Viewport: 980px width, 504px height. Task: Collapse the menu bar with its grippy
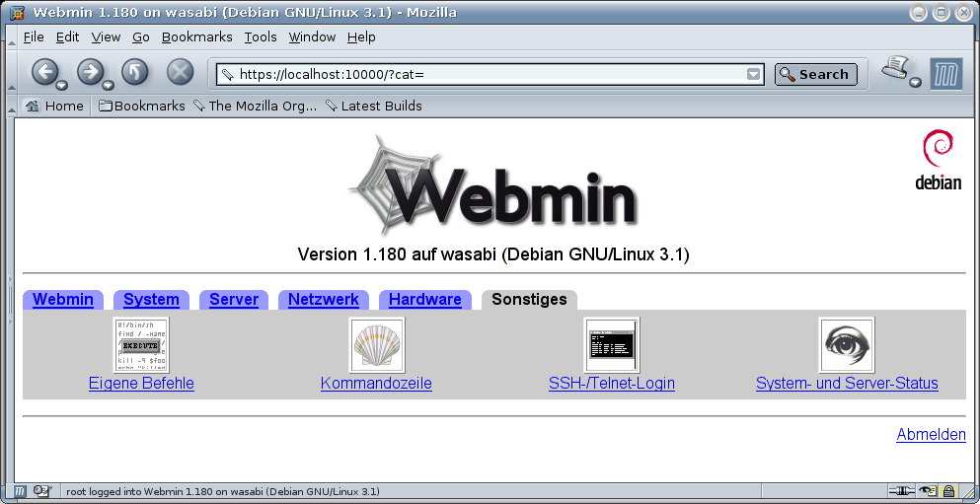click(x=11, y=36)
